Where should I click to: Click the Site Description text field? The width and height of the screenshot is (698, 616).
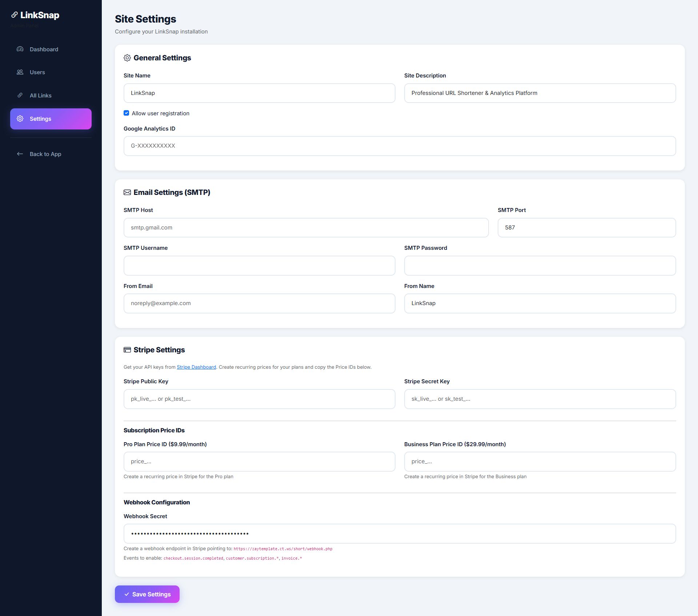point(540,93)
